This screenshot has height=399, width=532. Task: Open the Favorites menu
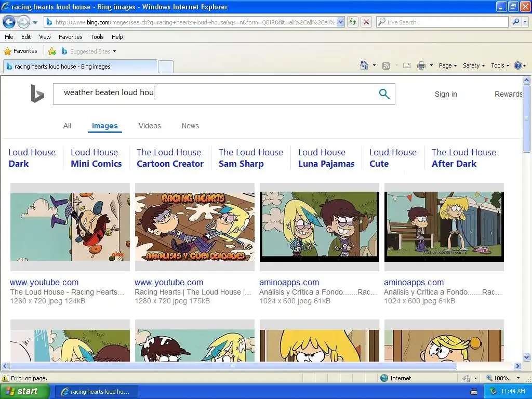point(70,37)
